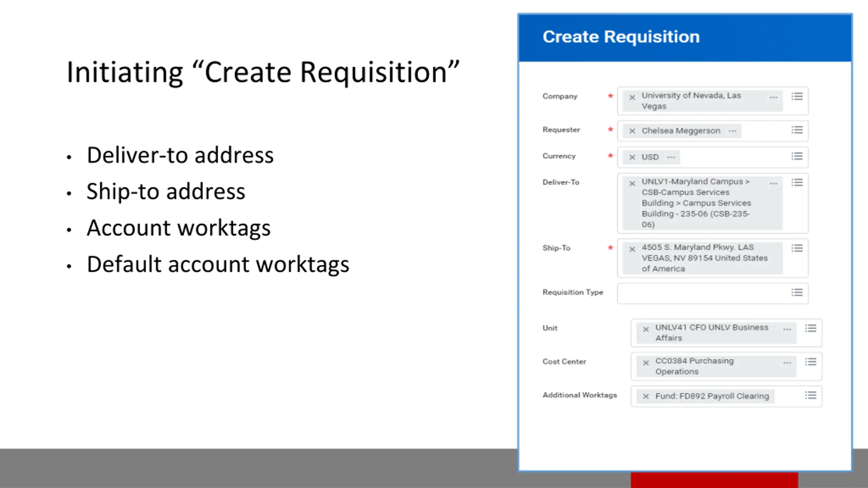
Task: Click the Account worktags bullet
Action: (x=179, y=228)
